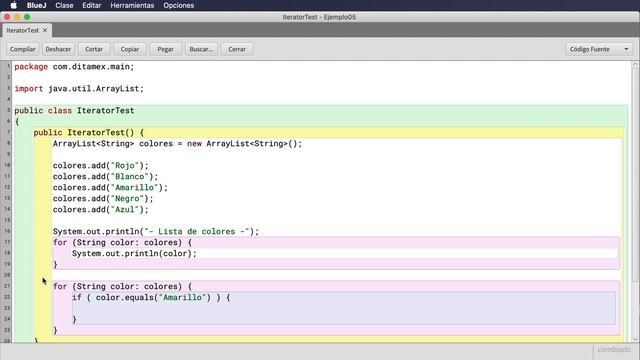Viewport: 640px width, 360px height.
Task: Click the green fullscreen window button
Action: pyautogui.click(x=27, y=17)
